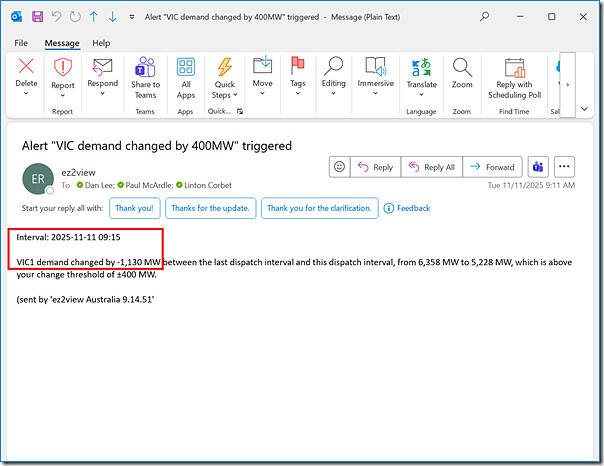The height and width of the screenshot is (466, 604).
Task: Open Quick Steps dialog launcher
Action: pos(240,111)
